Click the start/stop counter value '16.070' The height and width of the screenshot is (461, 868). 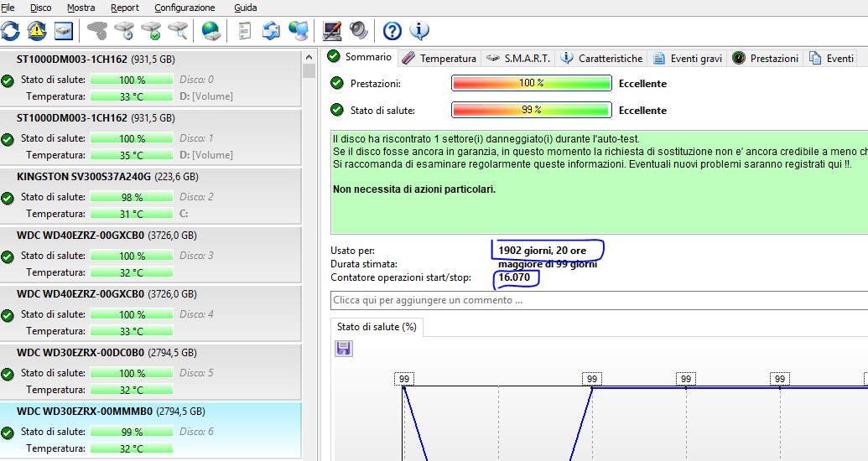click(x=514, y=277)
